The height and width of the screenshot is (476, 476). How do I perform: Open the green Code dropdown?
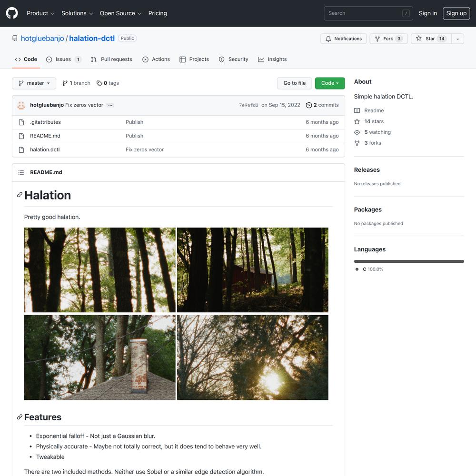[x=330, y=83]
